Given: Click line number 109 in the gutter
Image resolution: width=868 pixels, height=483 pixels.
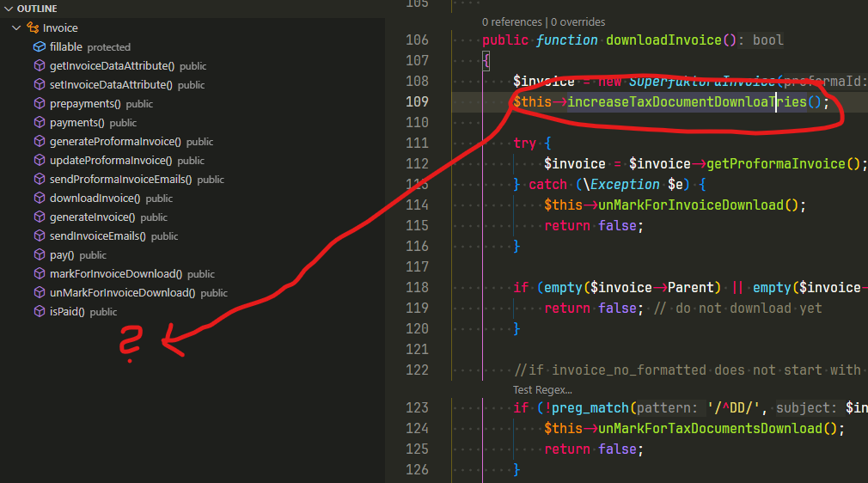Looking at the screenshot, I should [x=417, y=101].
